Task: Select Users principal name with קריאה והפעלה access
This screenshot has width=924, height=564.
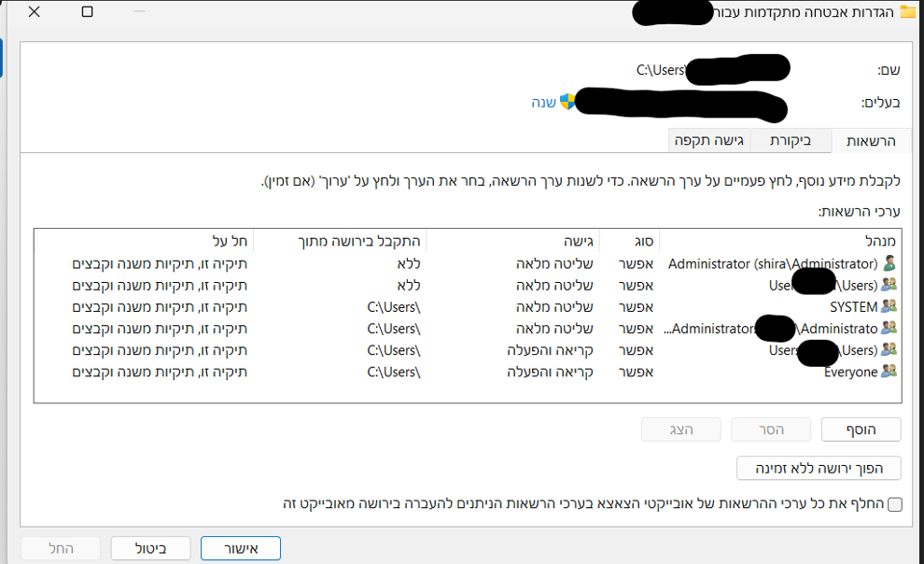Action: pyautogui.click(x=823, y=350)
